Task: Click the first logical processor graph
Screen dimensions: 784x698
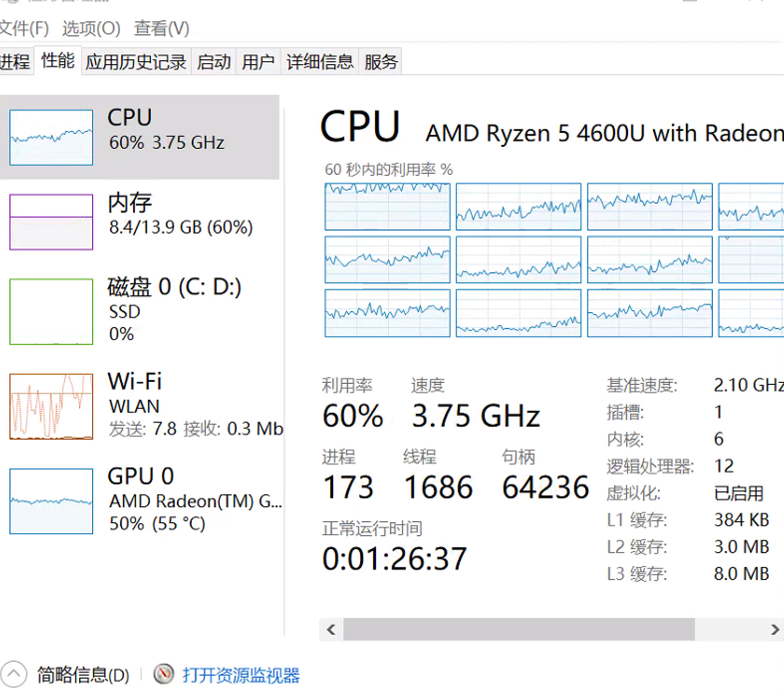Action: click(388, 207)
